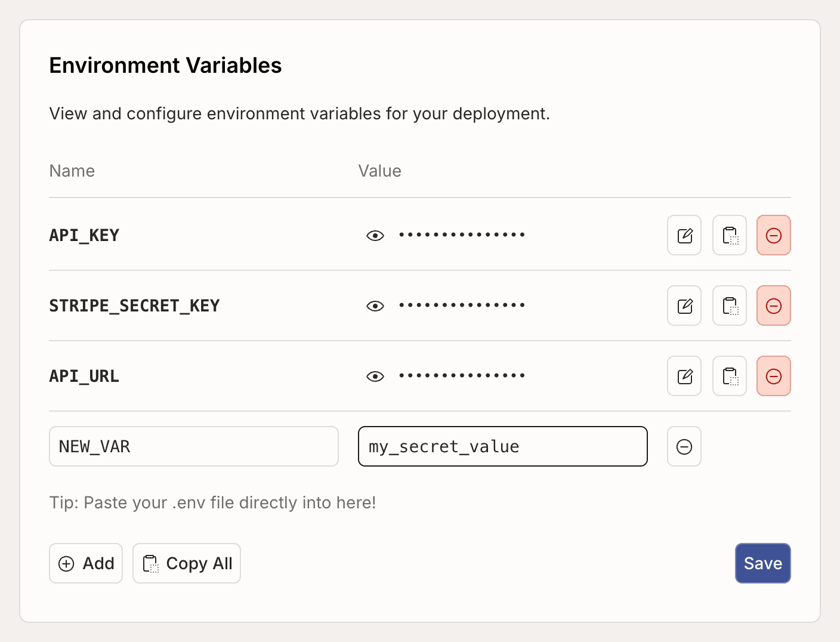
Task: Click the masked API_URL value dots
Action: [x=462, y=376]
